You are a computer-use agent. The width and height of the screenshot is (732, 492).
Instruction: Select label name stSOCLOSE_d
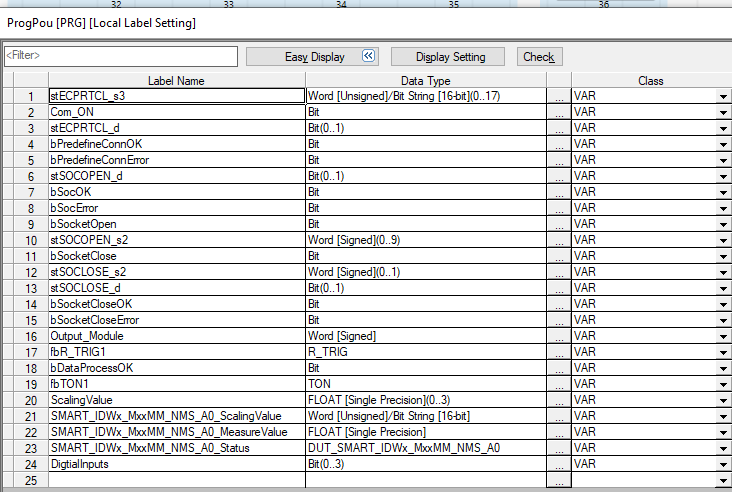(177, 288)
